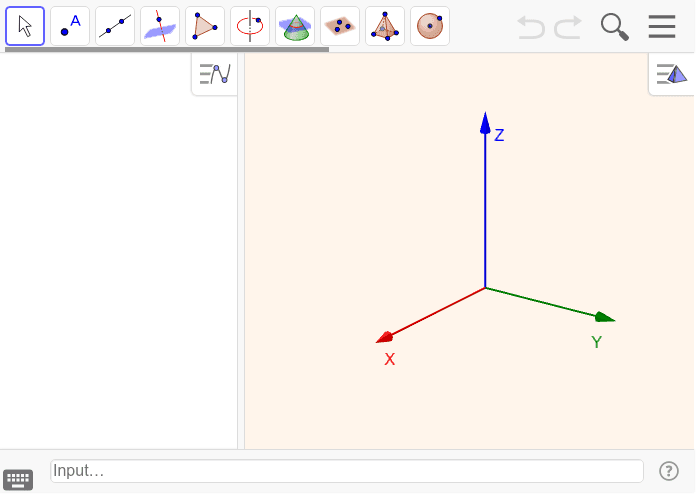Screen dimensions: 696x494
Task: Open the hamburger main menu
Action: tap(662, 27)
